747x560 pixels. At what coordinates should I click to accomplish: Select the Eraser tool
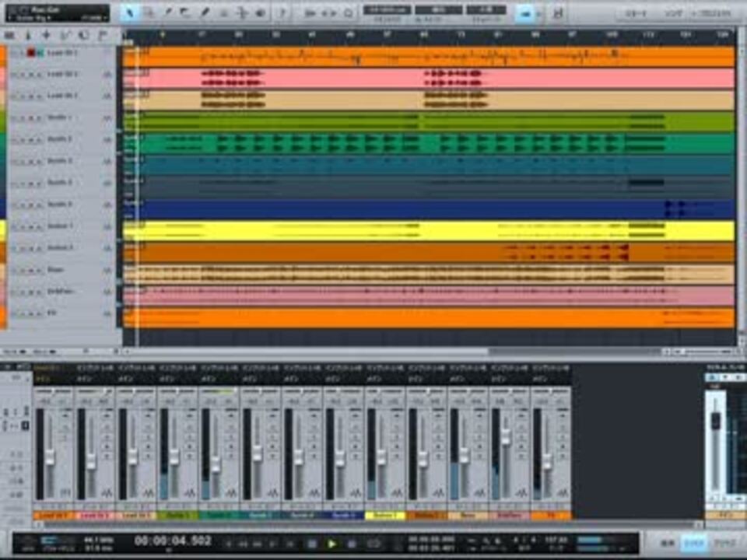pos(186,13)
